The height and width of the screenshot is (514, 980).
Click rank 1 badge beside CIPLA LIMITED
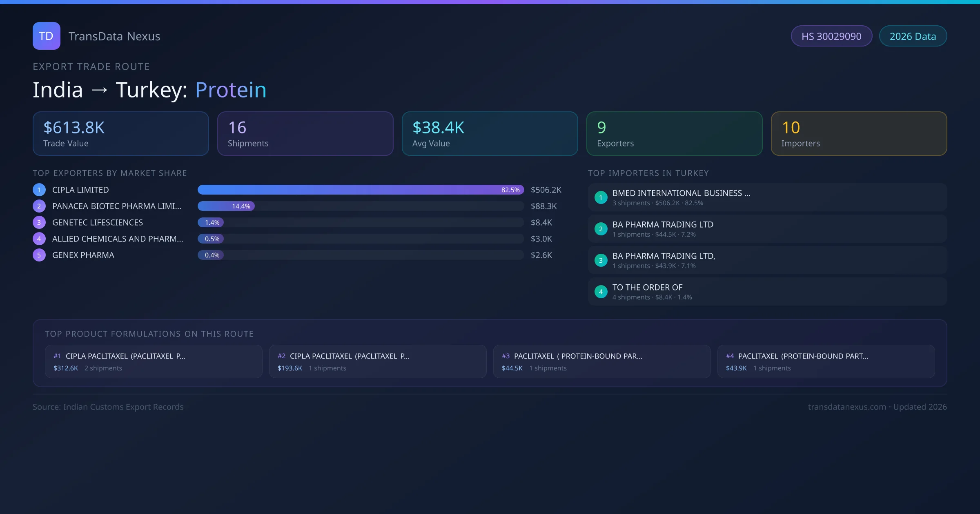pos(39,190)
